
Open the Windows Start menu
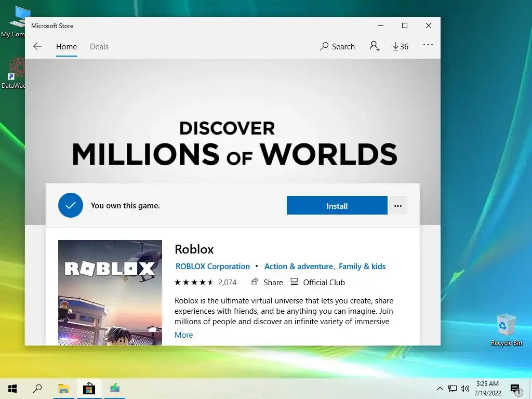click(x=12, y=389)
